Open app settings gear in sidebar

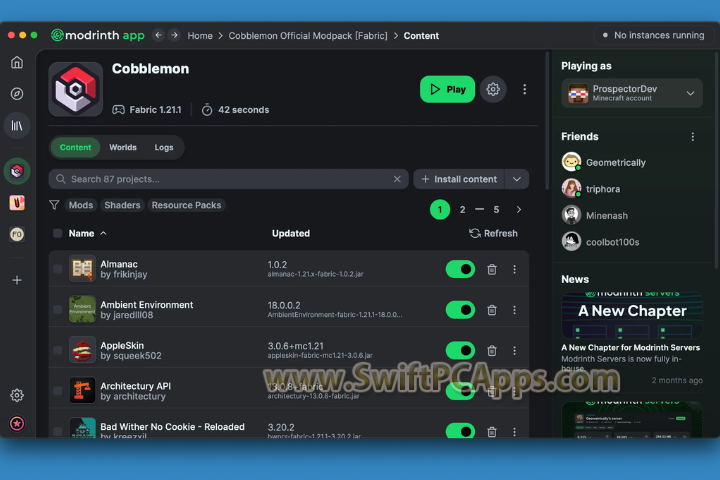tap(17, 395)
